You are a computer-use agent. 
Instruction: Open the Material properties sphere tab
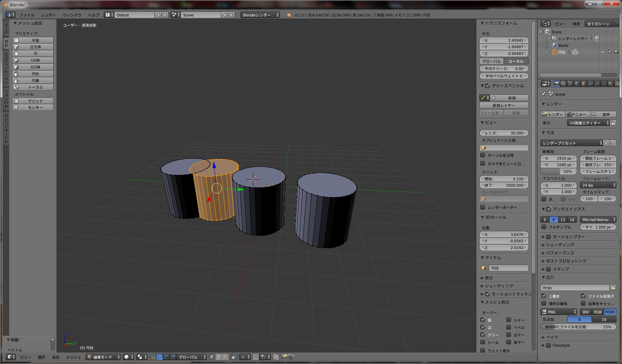tap(610, 84)
